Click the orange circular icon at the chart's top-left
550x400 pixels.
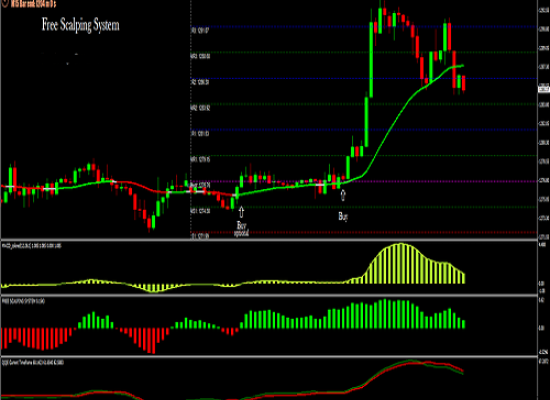[5, 3]
